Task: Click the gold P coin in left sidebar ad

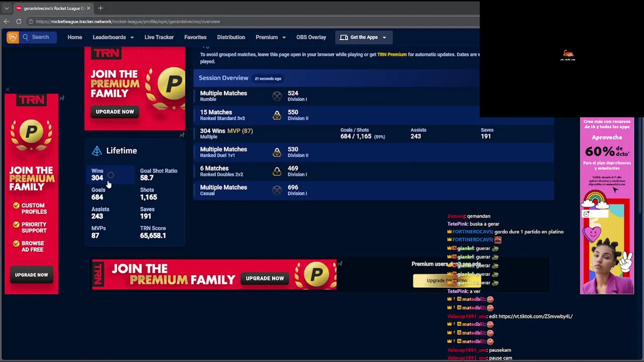Action: 31,132
